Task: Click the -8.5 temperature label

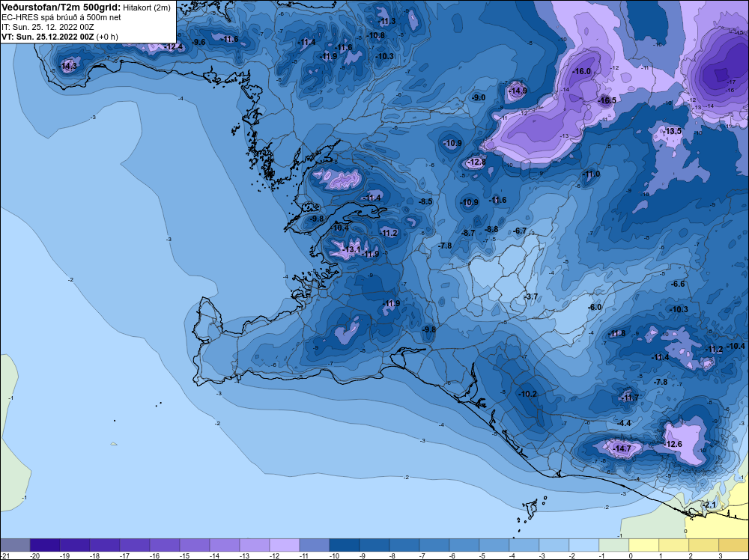Action: (425, 202)
